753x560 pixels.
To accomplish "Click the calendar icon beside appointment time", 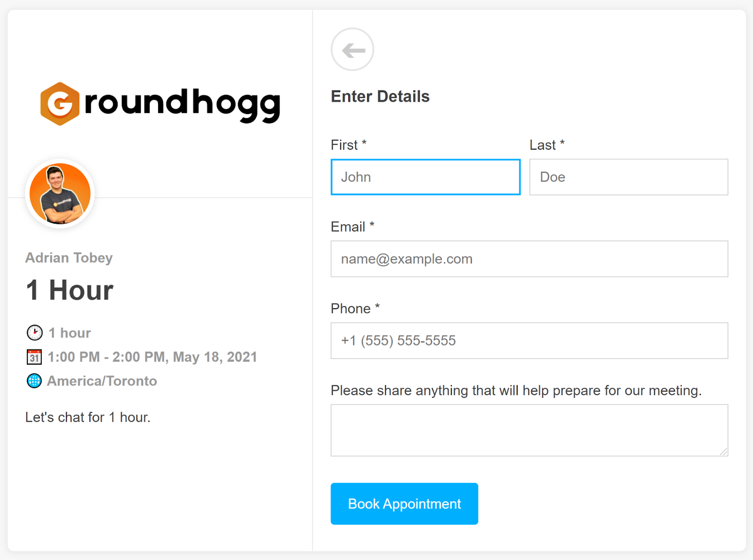I will (34, 357).
